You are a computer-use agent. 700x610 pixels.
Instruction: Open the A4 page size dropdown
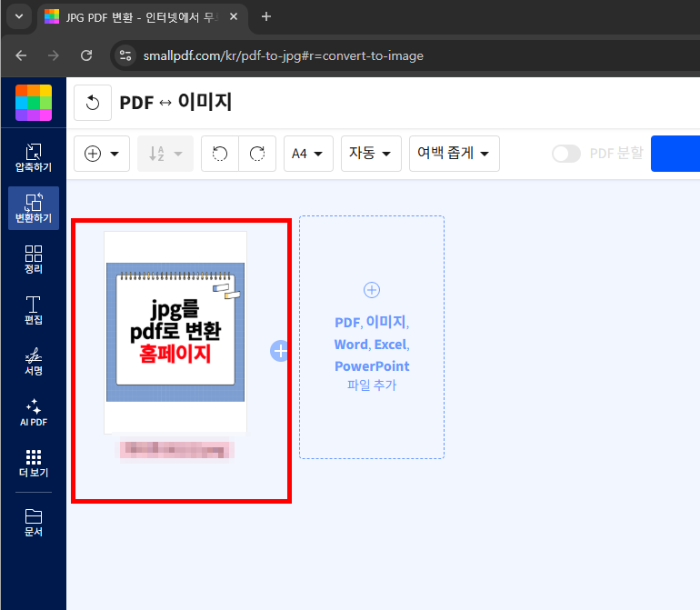pos(308,154)
